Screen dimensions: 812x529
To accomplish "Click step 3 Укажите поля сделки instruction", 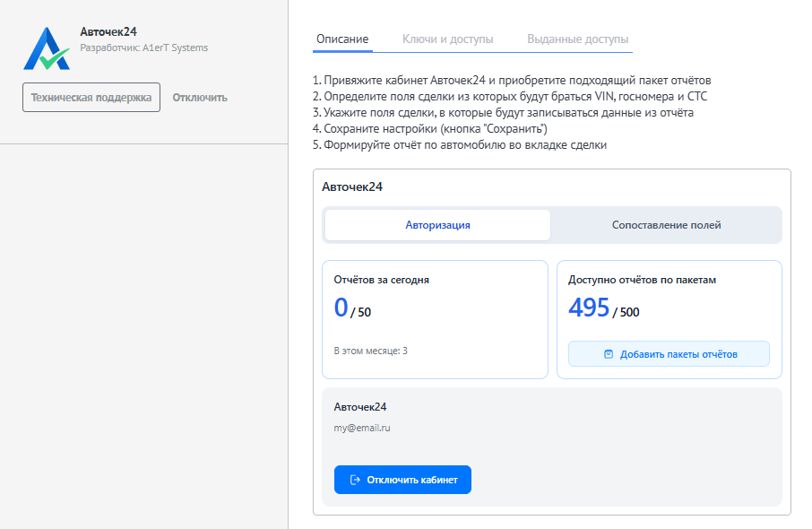I will [503, 112].
